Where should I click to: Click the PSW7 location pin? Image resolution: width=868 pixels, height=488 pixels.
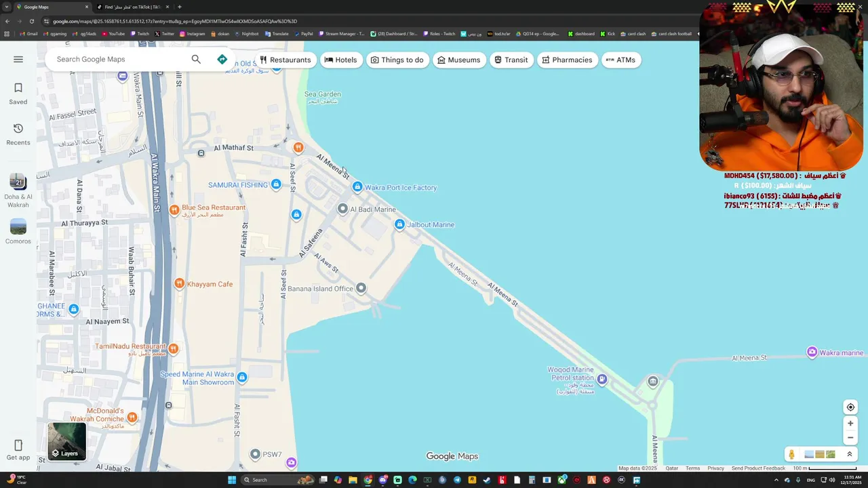255,454
